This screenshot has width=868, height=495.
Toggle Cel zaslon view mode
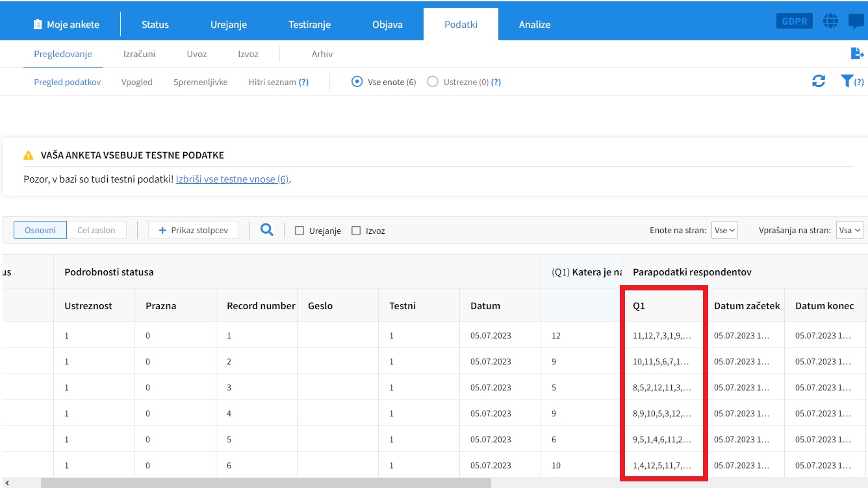96,230
